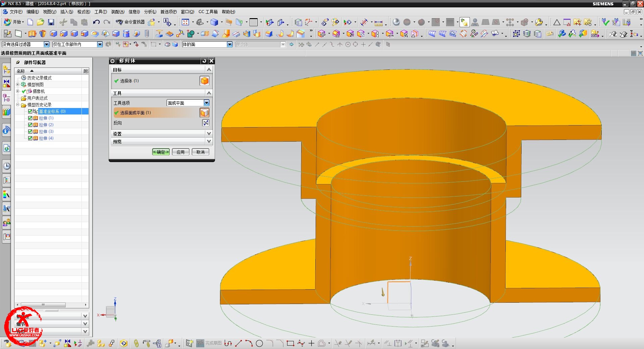Click the triangle icon in top toolbar
The width and height of the screenshot is (644, 349).
[x=557, y=22]
